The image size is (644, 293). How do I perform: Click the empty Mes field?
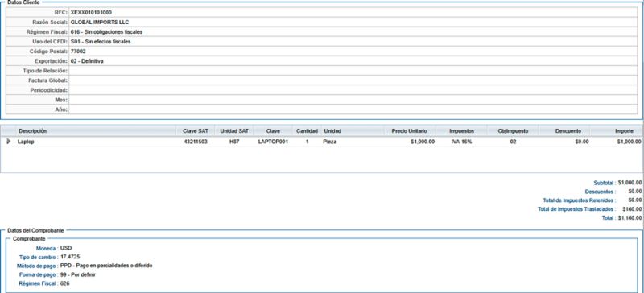coord(353,100)
